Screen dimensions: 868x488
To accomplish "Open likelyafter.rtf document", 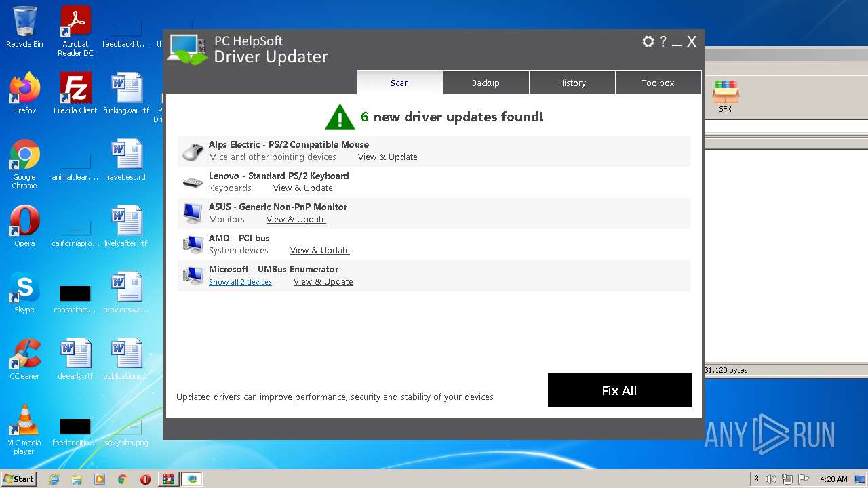I will [126, 226].
